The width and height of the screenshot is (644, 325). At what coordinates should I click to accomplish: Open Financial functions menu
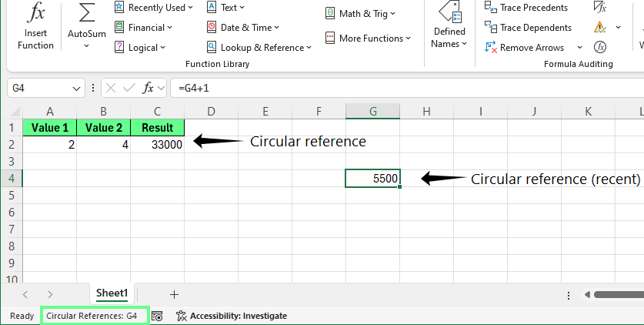coord(143,28)
